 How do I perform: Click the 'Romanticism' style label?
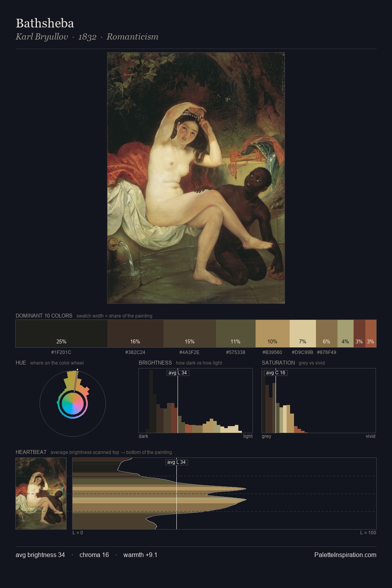[132, 37]
